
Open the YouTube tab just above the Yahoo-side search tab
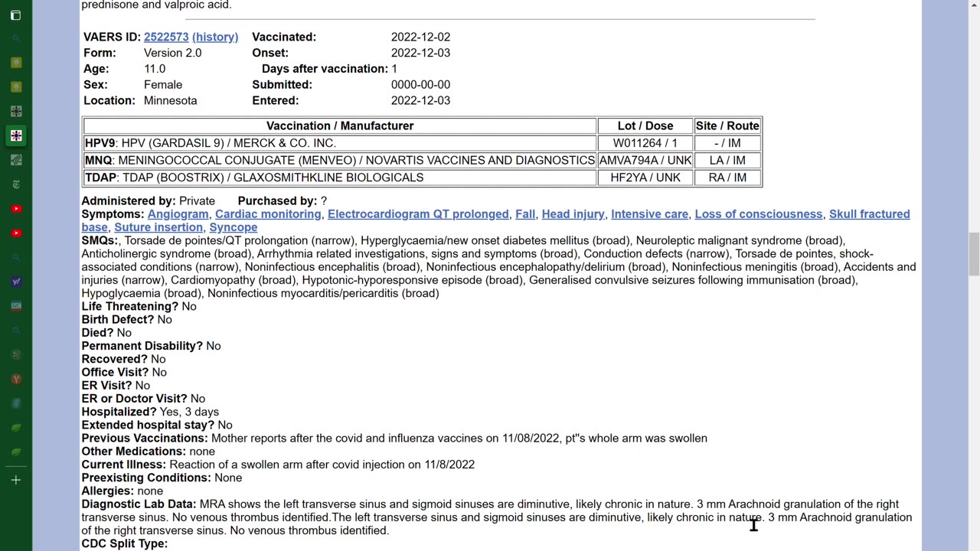click(x=16, y=233)
